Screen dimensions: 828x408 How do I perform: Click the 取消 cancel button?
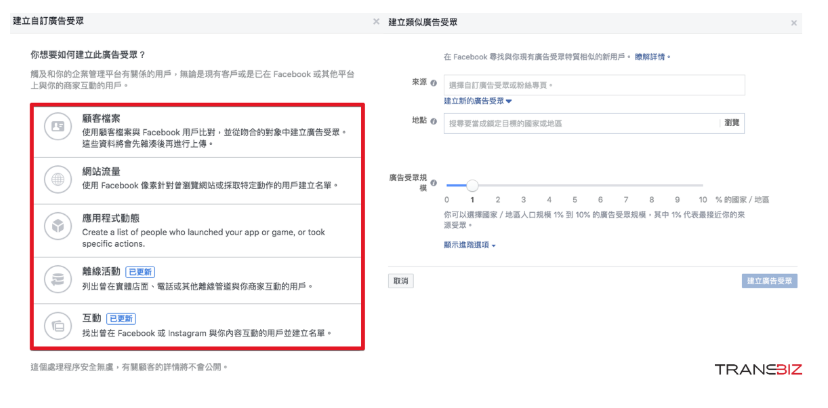pos(401,281)
